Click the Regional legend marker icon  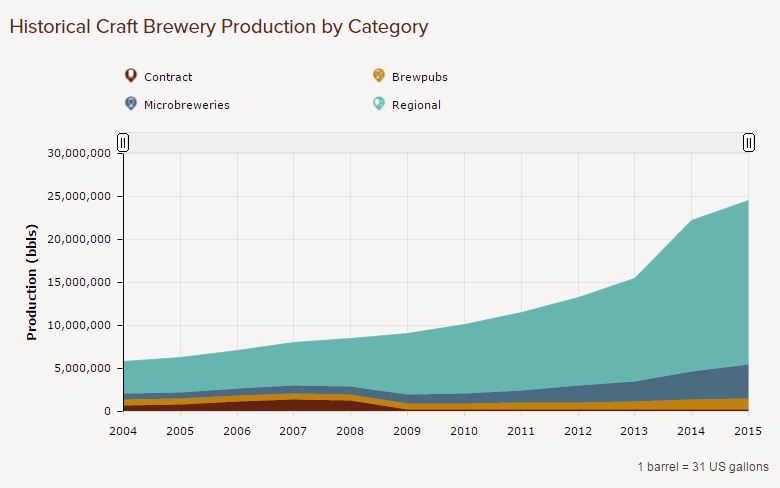pos(379,103)
